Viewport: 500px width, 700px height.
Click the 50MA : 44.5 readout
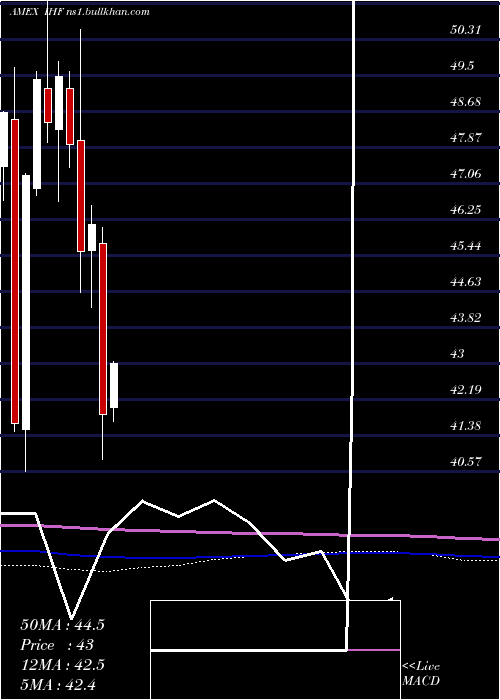point(62,625)
